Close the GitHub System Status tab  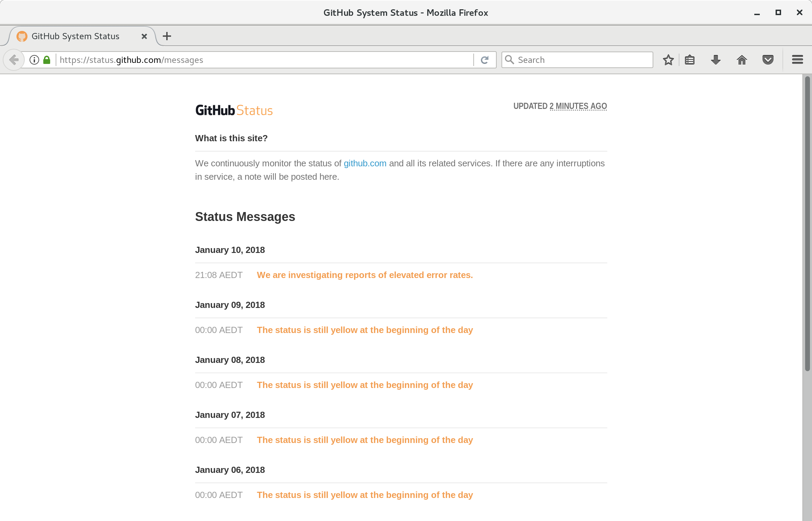click(144, 36)
